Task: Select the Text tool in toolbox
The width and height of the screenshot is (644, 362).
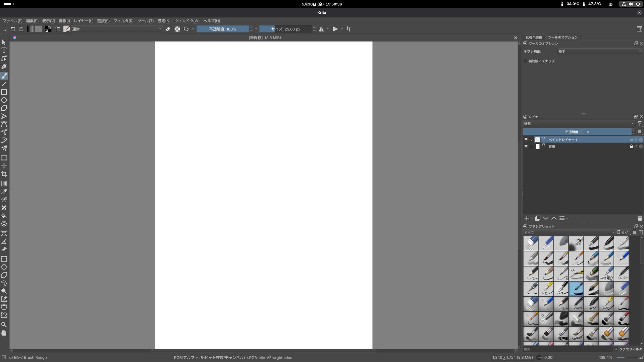Action: click(x=4, y=50)
